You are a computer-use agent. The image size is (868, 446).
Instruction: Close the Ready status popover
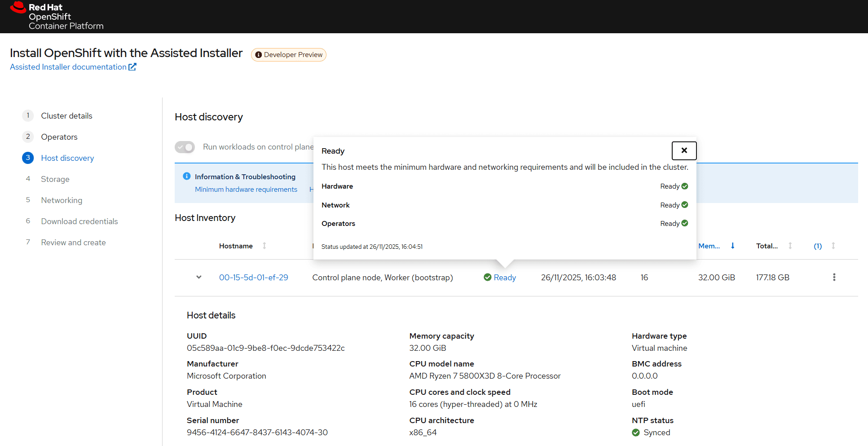pyautogui.click(x=683, y=150)
